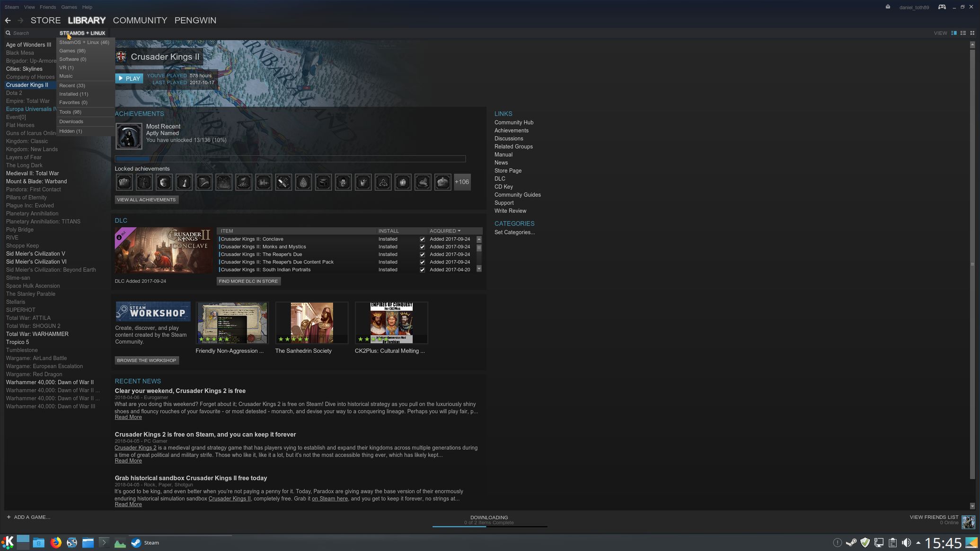This screenshot has height=551, width=980.
Task: Toggle install for Monks and Mystics DLC
Action: pos(422,247)
